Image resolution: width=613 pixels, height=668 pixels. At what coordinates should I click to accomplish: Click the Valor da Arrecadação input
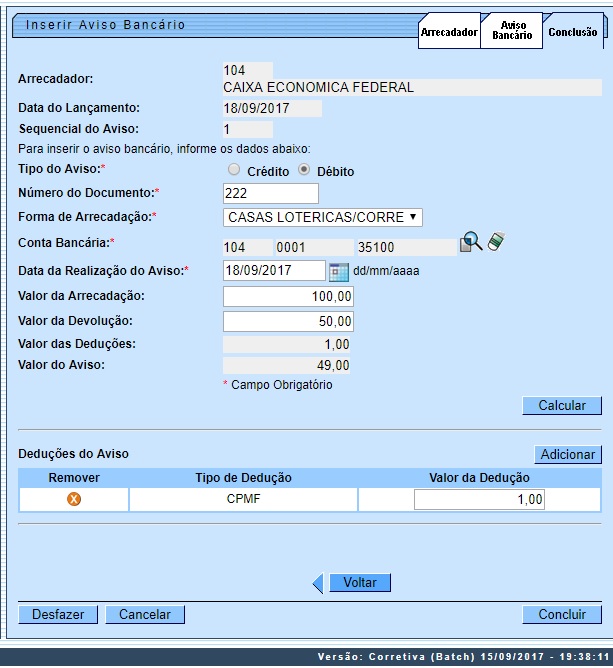coord(288,297)
